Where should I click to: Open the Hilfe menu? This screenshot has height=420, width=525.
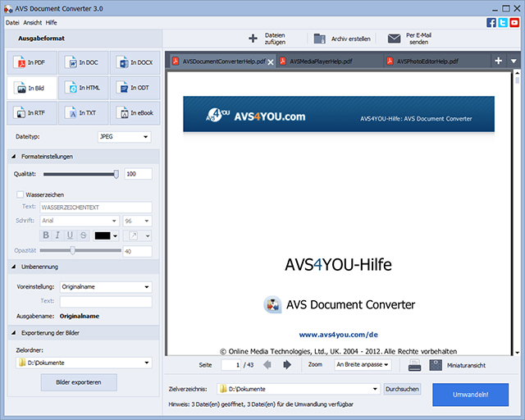click(51, 22)
